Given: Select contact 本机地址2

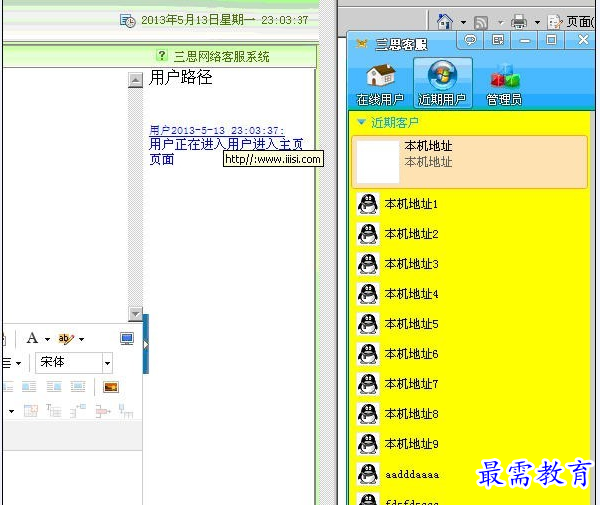Looking at the screenshot, I should coord(470,234).
